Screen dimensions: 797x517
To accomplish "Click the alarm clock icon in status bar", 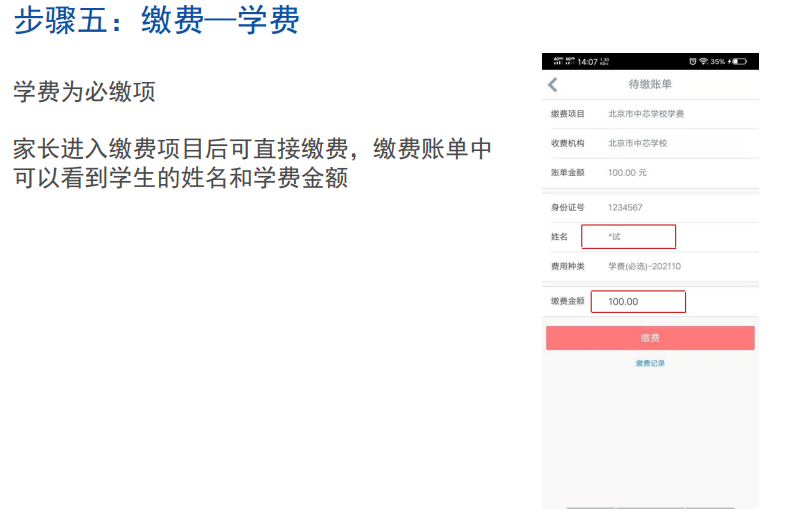I will tap(692, 62).
